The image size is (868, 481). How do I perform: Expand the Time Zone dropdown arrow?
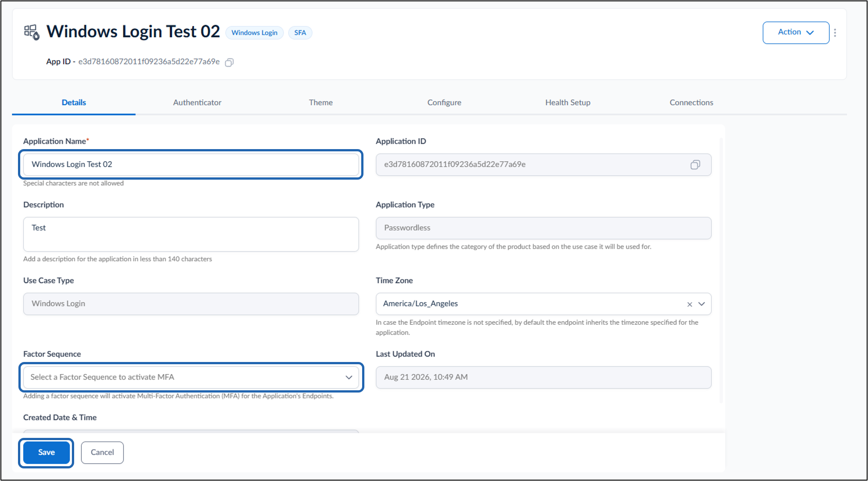pyautogui.click(x=701, y=304)
